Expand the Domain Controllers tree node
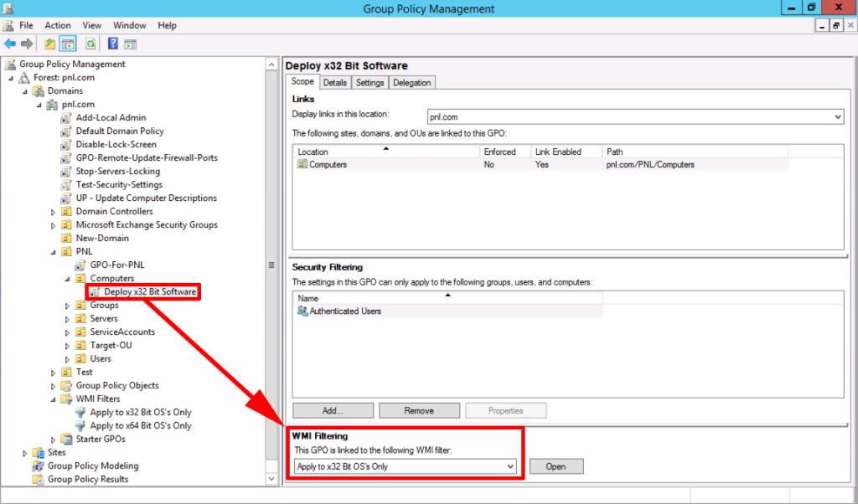The height and width of the screenshot is (504, 858). pyautogui.click(x=54, y=211)
